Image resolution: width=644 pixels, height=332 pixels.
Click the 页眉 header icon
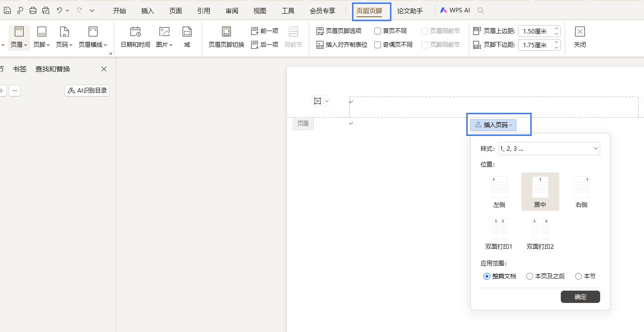tap(19, 32)
